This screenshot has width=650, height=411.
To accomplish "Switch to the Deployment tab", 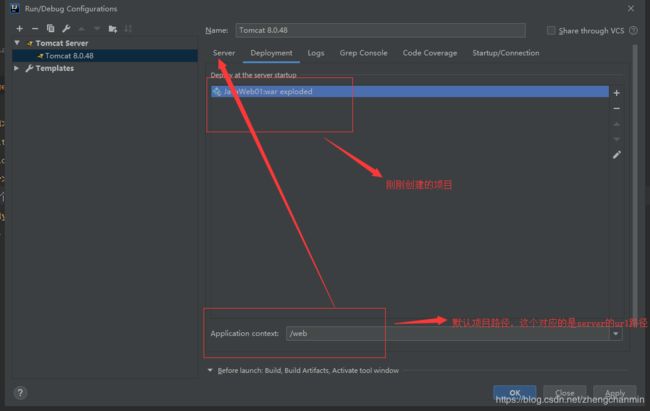I will [x=271, y=53].
